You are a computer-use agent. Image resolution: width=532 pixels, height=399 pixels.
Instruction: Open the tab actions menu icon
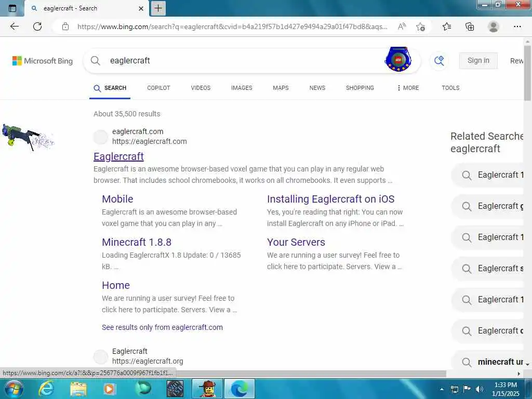(12, 8)
